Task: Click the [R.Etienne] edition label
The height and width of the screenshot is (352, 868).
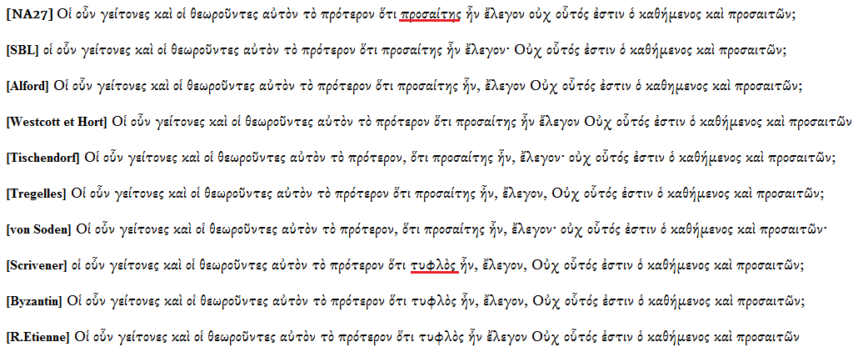Action: coord(37,336)
